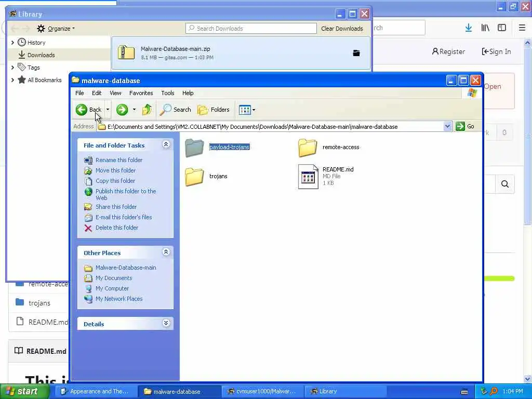
Task: Click E-mail this folder's files
Action: (124, 217)
